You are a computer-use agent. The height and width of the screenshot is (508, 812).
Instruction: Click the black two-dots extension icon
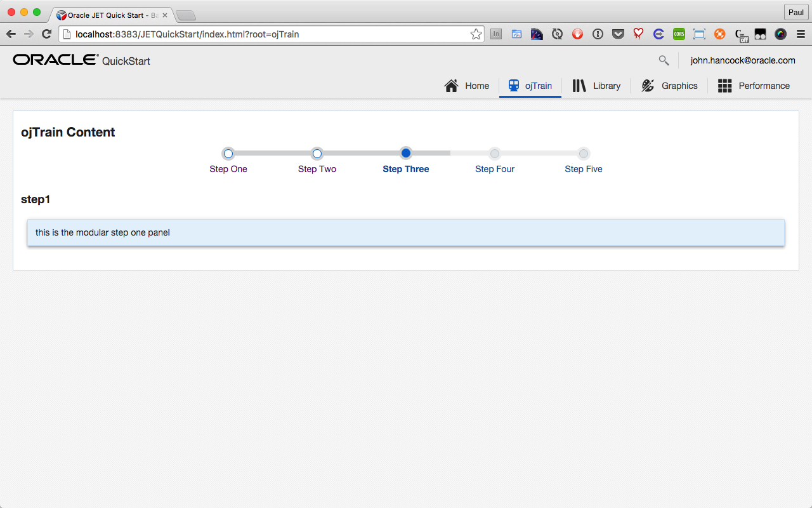tap(760, 34)
